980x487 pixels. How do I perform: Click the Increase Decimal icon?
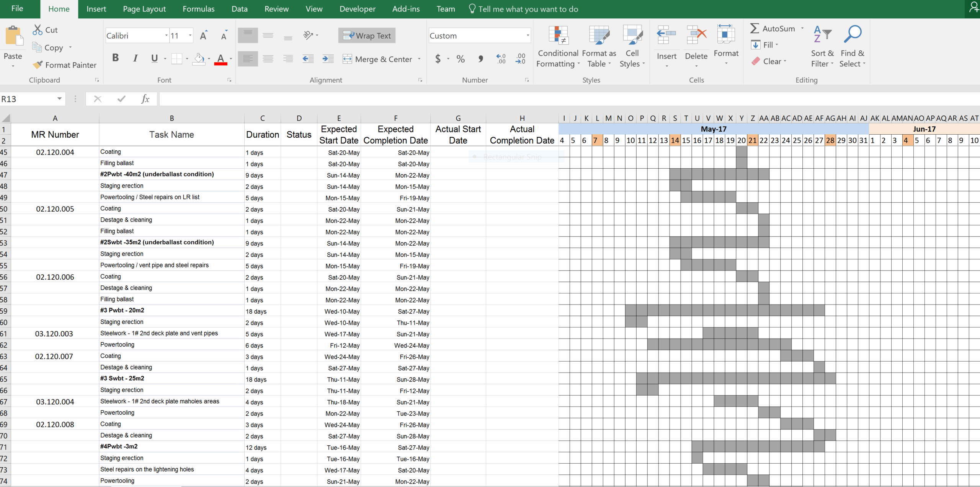(x=500, y=59)
